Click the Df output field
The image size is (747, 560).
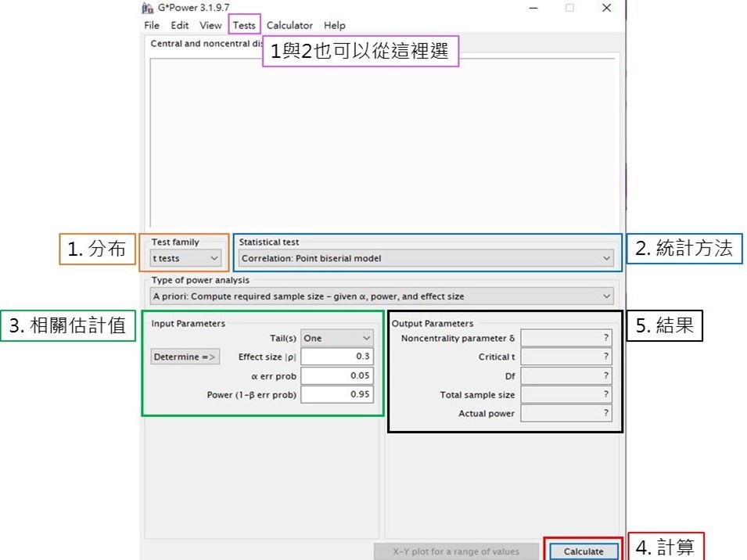point(566,375)
